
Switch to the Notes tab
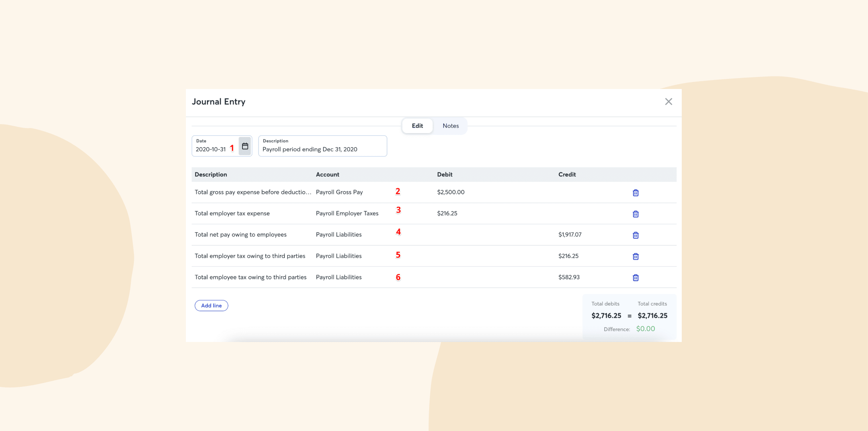(450, 126)
